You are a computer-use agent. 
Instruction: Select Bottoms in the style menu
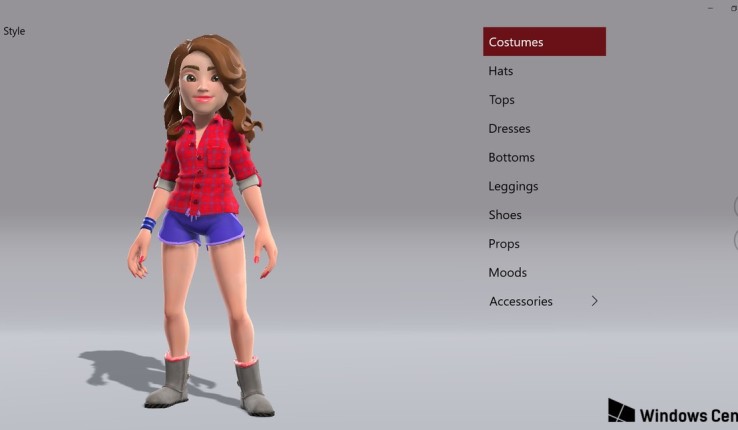(x=511, y=158)
